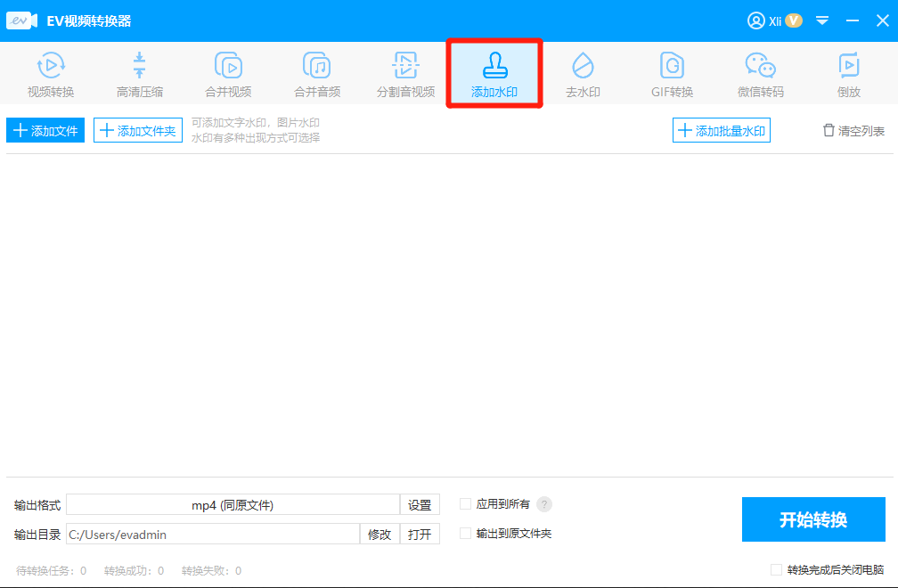898x588 pixels.
Task: Switch to the 添加水印 watermark tab
Action: coord(494,73)
